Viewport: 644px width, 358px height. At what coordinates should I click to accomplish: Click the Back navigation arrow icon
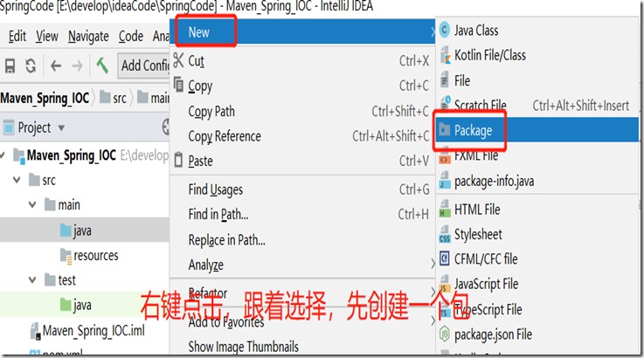pos(56,65)
